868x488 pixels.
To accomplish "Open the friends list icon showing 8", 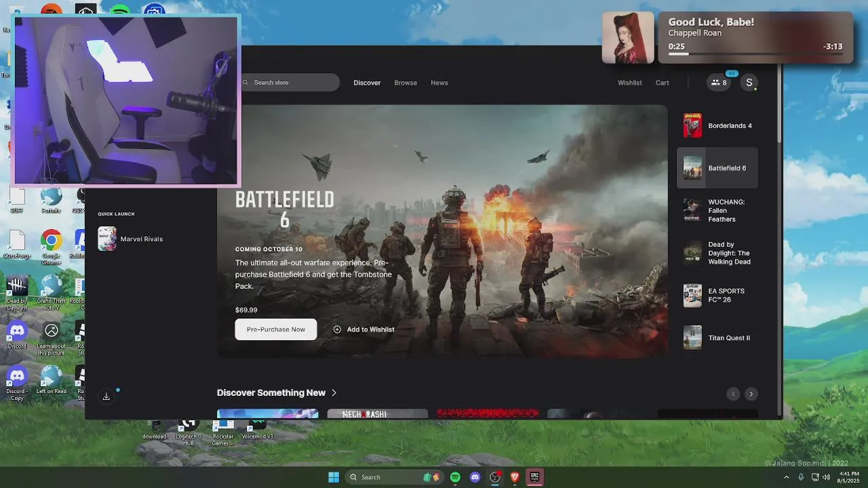I will pos(719,83).
